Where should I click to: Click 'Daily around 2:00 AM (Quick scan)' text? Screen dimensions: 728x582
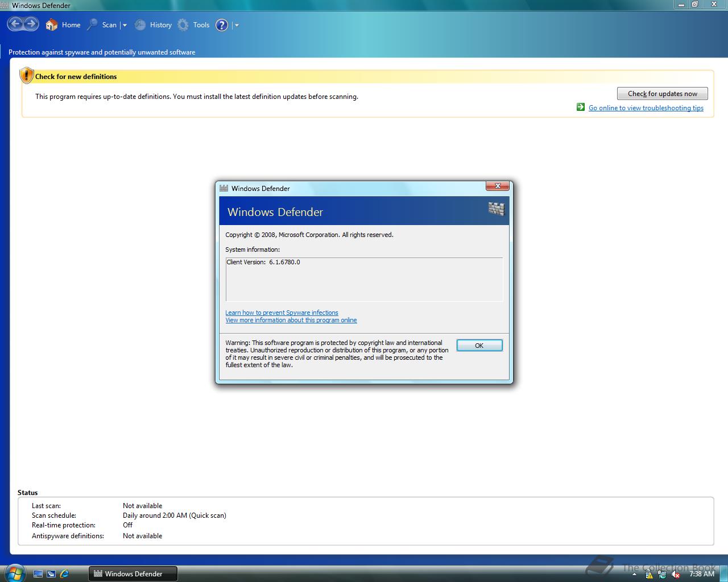[x=175, y=516]
